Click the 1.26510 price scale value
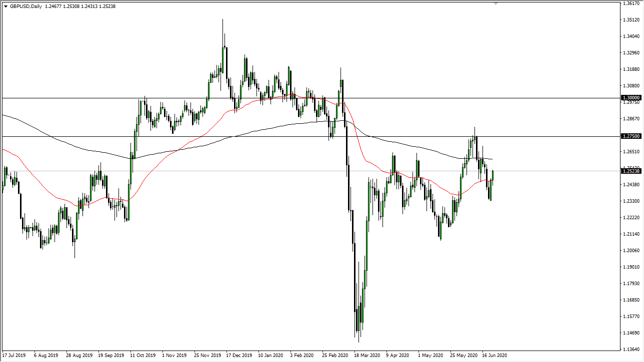 tap(631, 152)
